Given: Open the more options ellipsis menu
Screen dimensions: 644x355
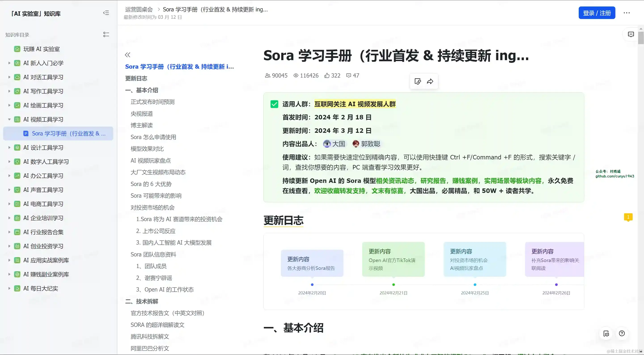Looking at the screenshot, I should 627,13.
